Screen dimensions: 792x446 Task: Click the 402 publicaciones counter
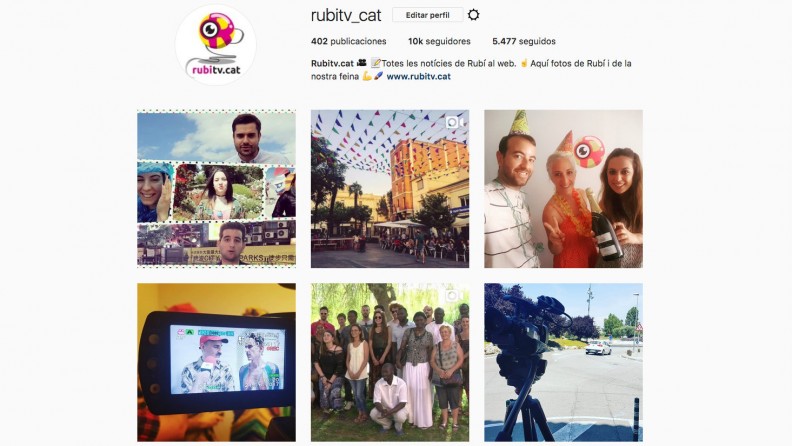tap(349, 41)
